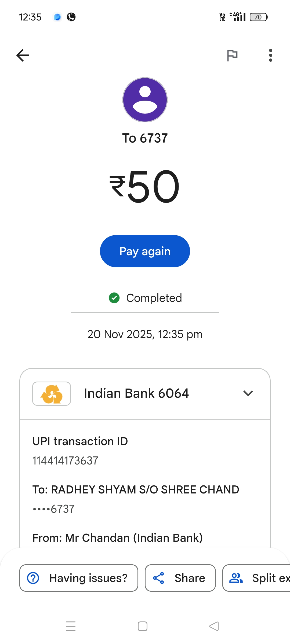
Task: Expand the Indian Bank 6064 chevron
Action: 248,393
